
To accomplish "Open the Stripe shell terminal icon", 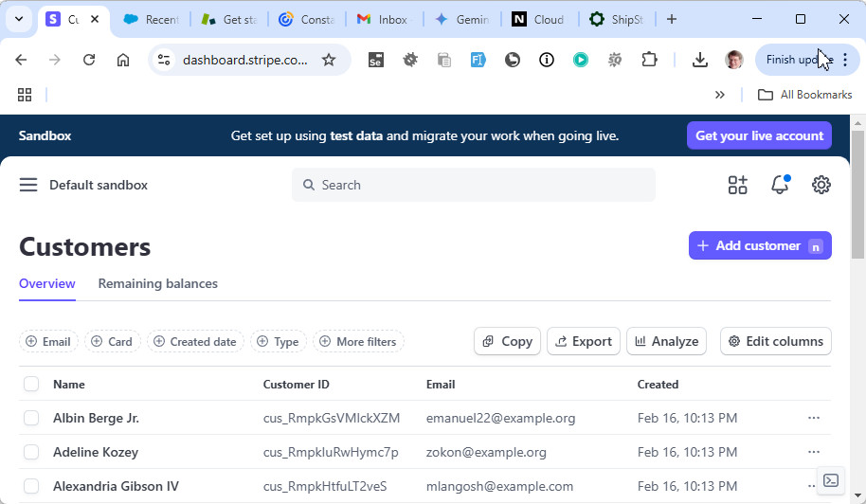I will click(830, 480).
